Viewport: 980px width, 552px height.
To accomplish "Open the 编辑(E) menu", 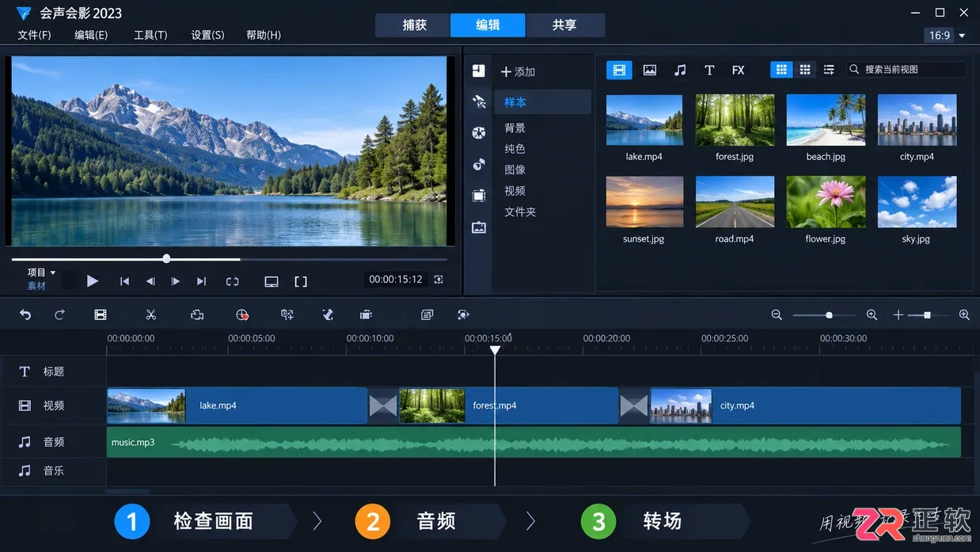I will pyautogui.click(x=91, y=35).
